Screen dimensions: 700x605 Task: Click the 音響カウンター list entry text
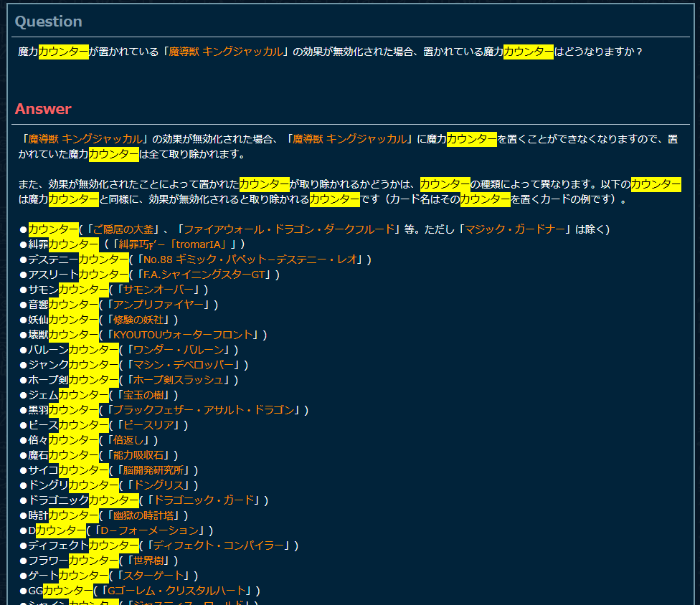[63, 305]
